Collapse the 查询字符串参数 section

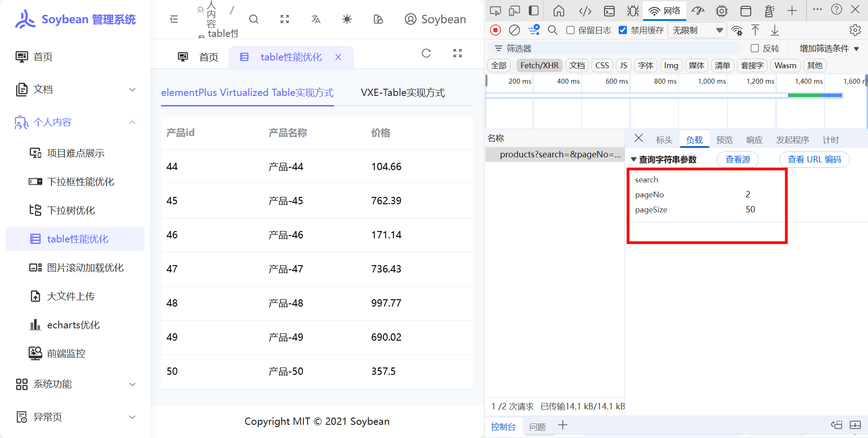pos(634,160)
